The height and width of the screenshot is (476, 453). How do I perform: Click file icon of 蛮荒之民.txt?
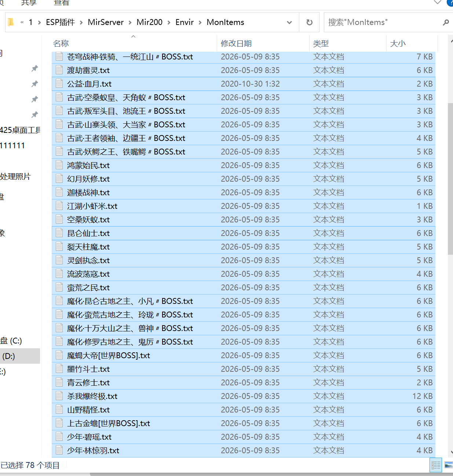[x=59, y=287]
